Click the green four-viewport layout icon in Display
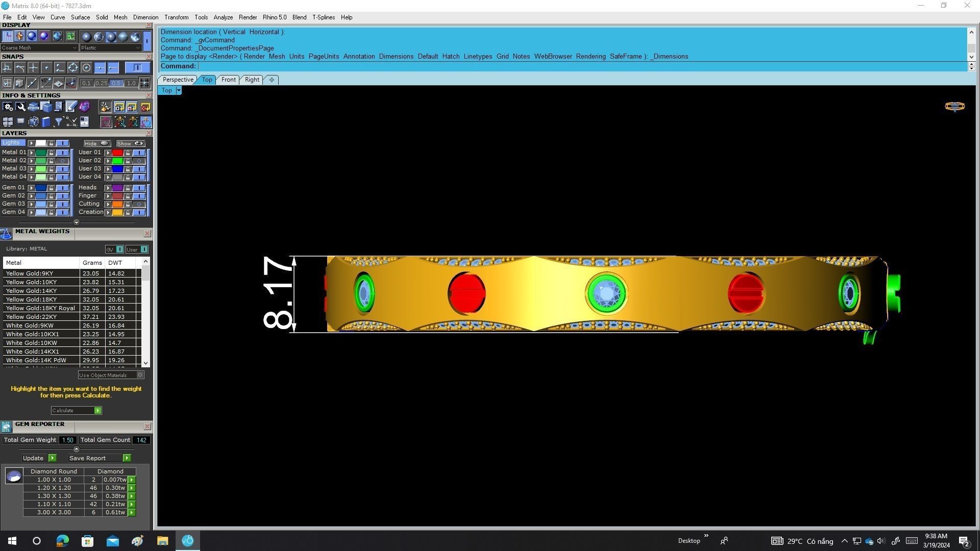Image resolution: width=980 pixels, height=551 pixels. point(70,36)
